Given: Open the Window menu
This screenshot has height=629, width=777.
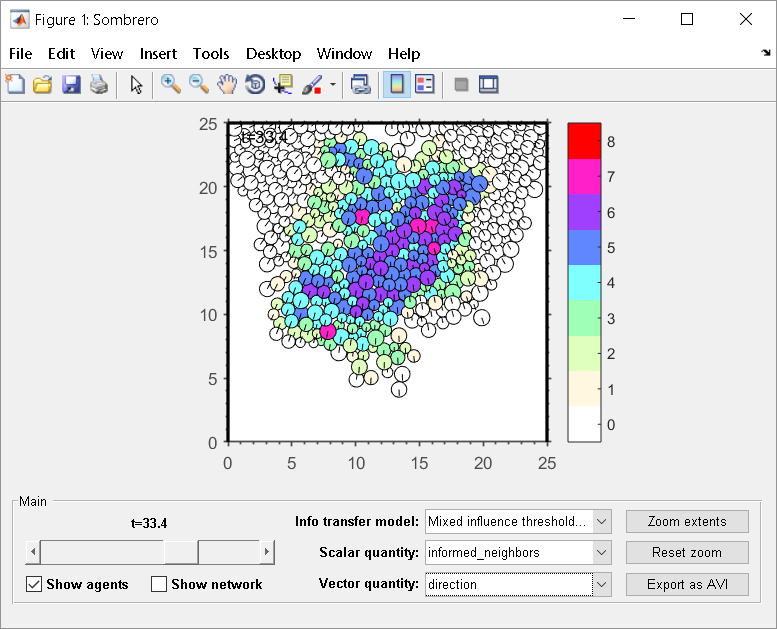Looking at the screenshot, I should tap(344, 54).
